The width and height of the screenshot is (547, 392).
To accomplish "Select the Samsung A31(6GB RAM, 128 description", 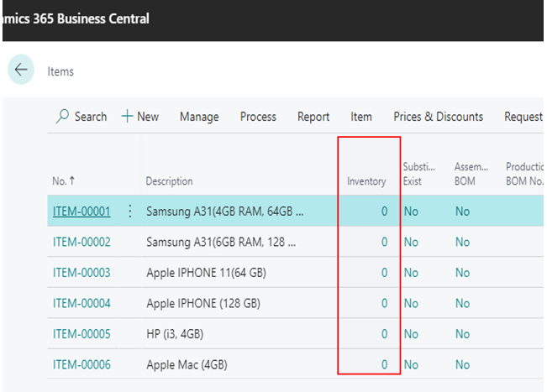I will point(221,242).
